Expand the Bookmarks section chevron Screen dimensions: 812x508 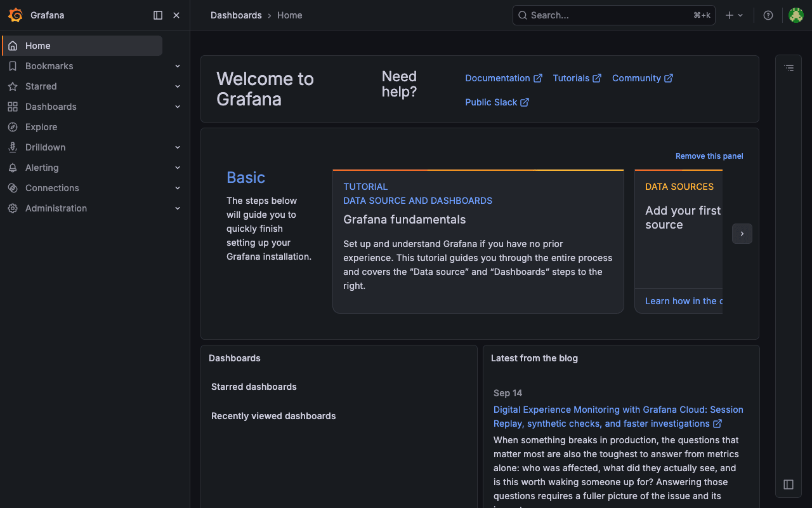click(178, 66)
